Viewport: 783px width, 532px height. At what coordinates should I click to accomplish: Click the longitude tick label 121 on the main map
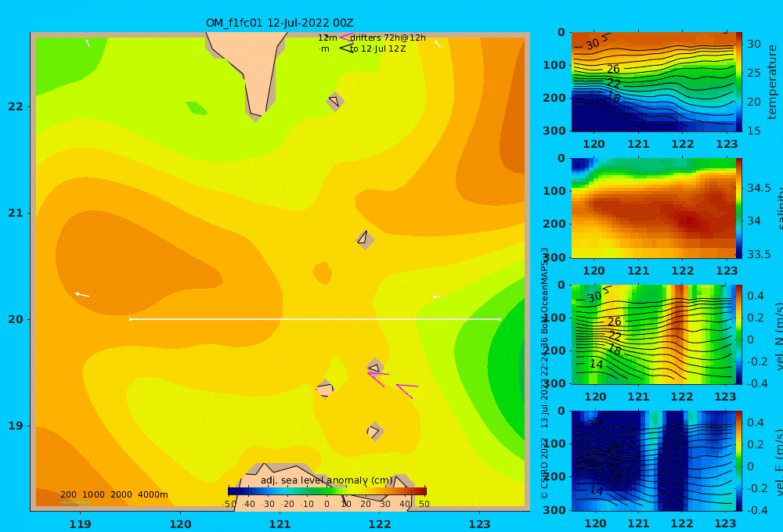tap(280, 524)
